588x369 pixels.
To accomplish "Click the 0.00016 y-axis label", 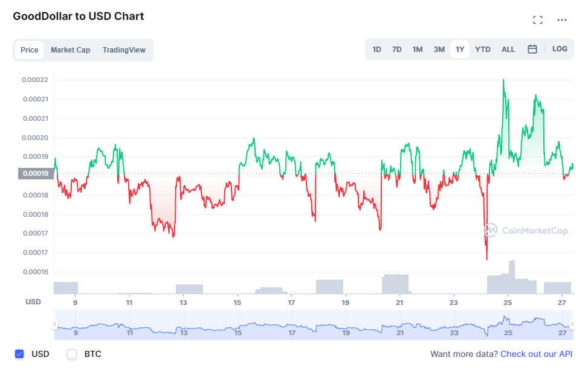I will [35, 272].
